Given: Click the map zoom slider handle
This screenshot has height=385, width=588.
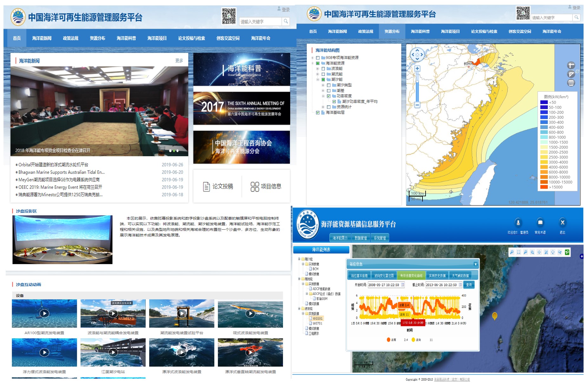Looking at the screenshot, I should (417, 82).
